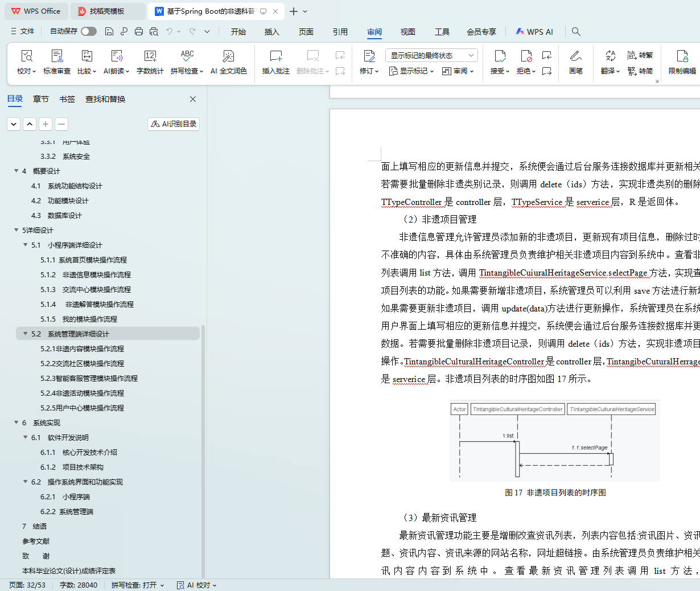Click the AI 全文润色 polish icon
This screenshot has width=700, height=591.
click(228, 61)
